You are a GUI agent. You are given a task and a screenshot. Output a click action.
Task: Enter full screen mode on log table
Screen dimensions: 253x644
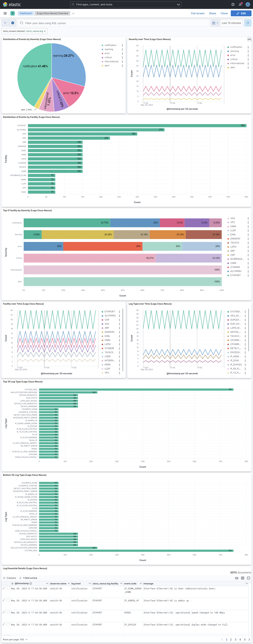coord(248,578)
